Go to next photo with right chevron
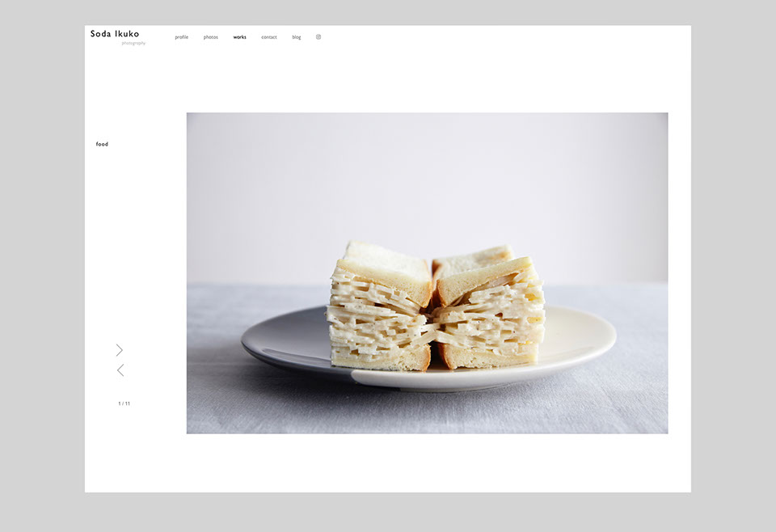This screenshot has width=776, height=532. tap(120, 350)
